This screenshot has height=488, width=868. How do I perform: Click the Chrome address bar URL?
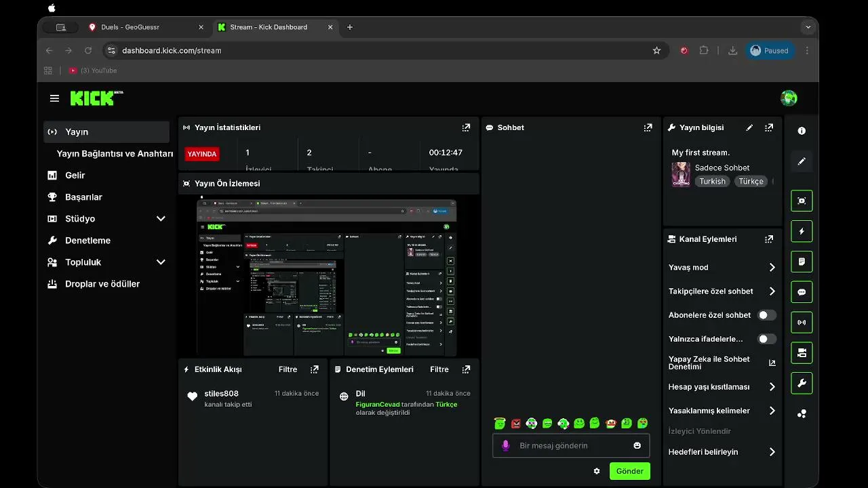tap(172, 50)
